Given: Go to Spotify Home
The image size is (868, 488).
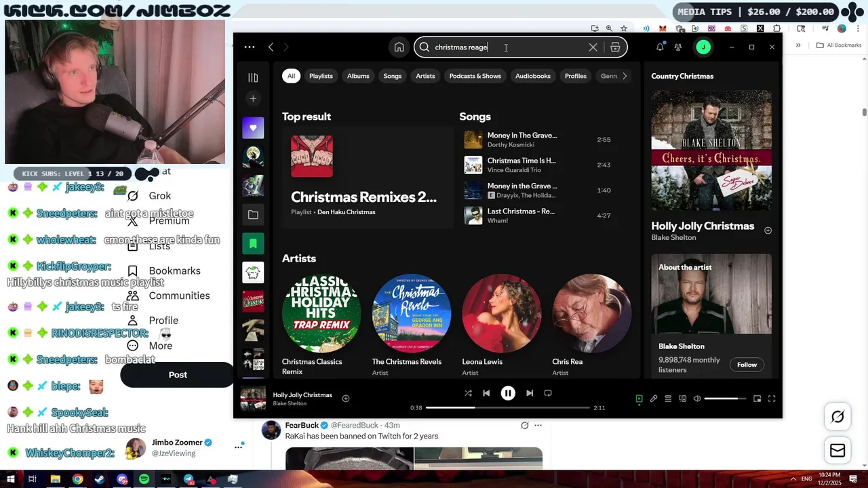Looking at the screenshot, I should pos(399,47).
